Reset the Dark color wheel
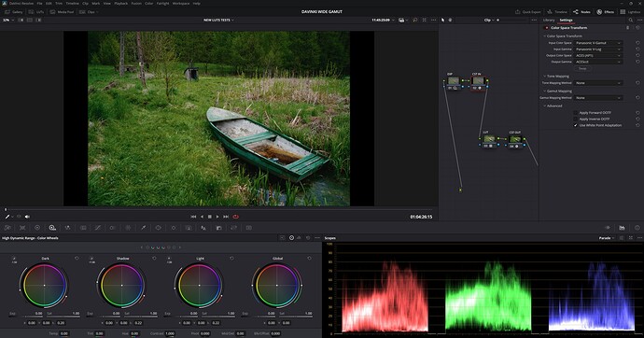 (77, 259)
